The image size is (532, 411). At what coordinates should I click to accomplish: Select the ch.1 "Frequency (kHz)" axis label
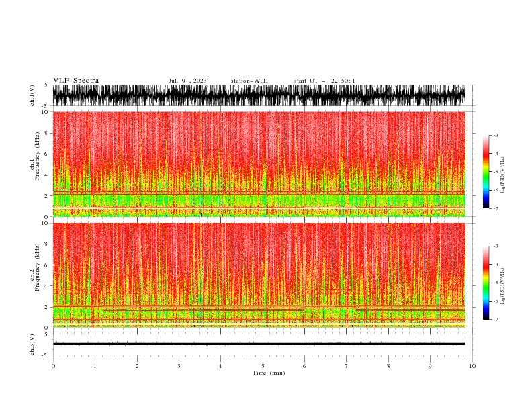[38, 156]
